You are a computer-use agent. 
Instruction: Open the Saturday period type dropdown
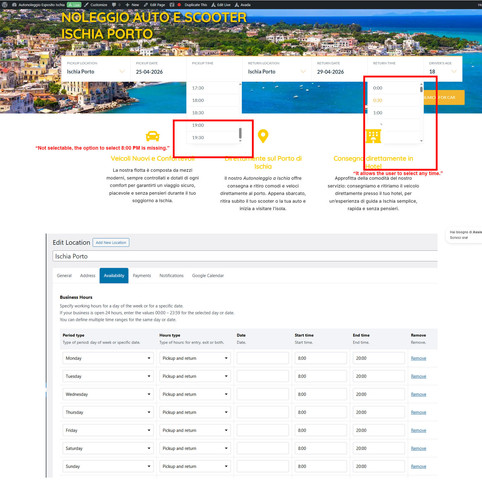[x=108, y=448]
